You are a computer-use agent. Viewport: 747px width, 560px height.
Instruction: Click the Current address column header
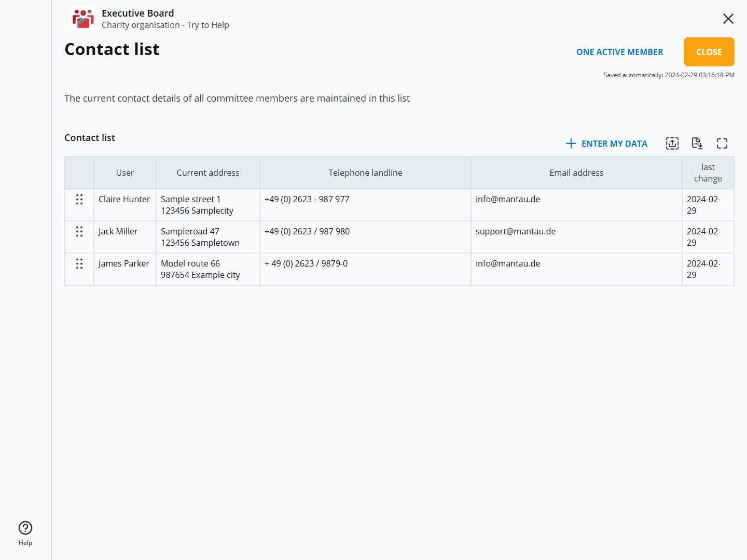(208, 173)
